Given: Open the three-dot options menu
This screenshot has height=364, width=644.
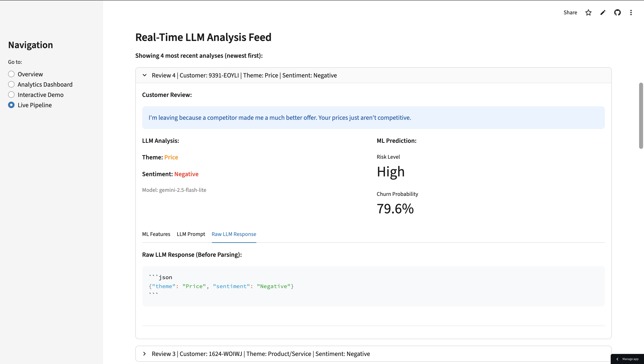Looking at the screenshot, I should (631, 13).
